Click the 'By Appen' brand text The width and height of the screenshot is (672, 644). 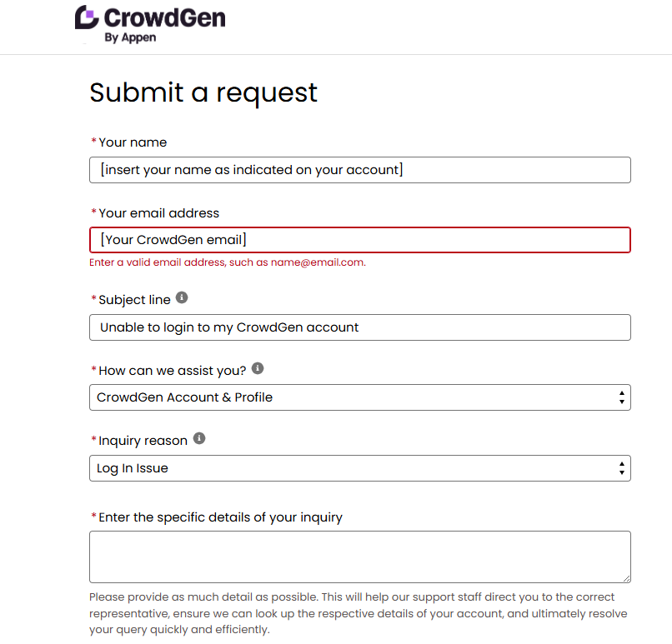[x=129, y=38]
